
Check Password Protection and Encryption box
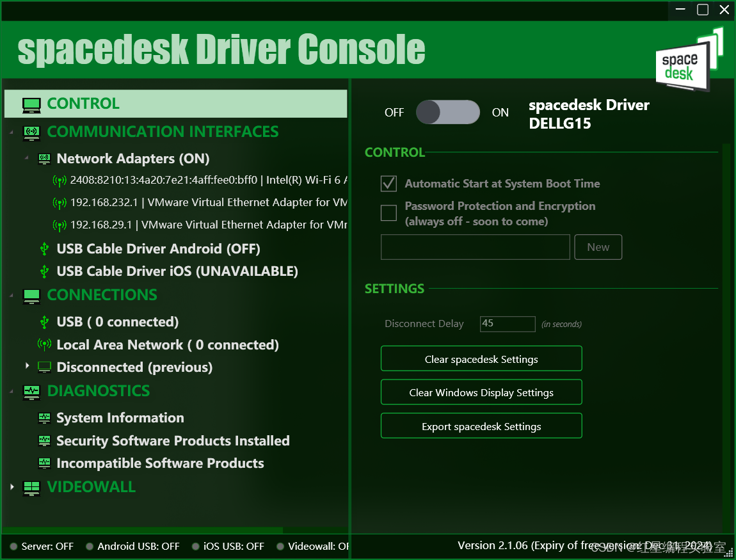pos(388,212)
